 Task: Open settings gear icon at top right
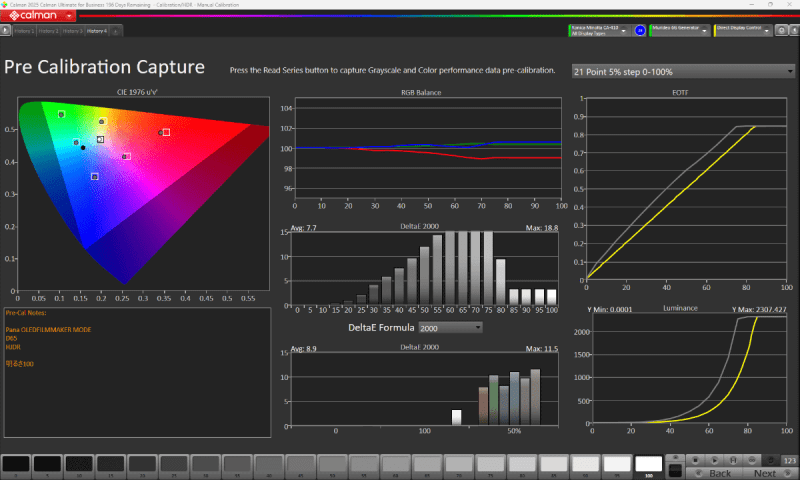[x=779, y=31]
